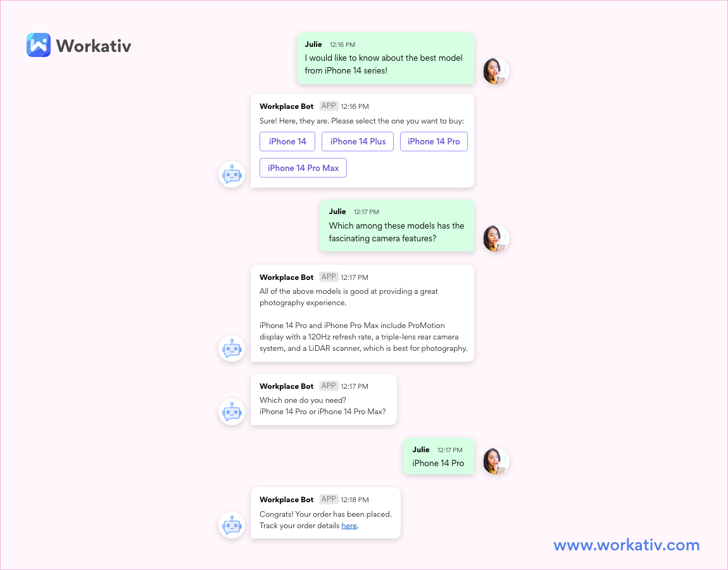Click the bot avatar beside the iPhone model buttons

click(232, 175)
